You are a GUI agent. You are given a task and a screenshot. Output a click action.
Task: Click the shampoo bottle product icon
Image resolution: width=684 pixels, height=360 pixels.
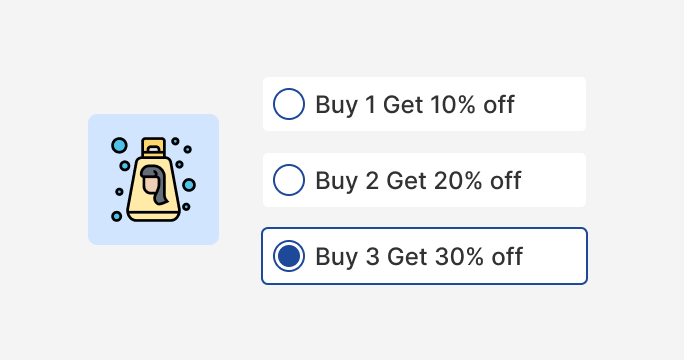point(153,179)
